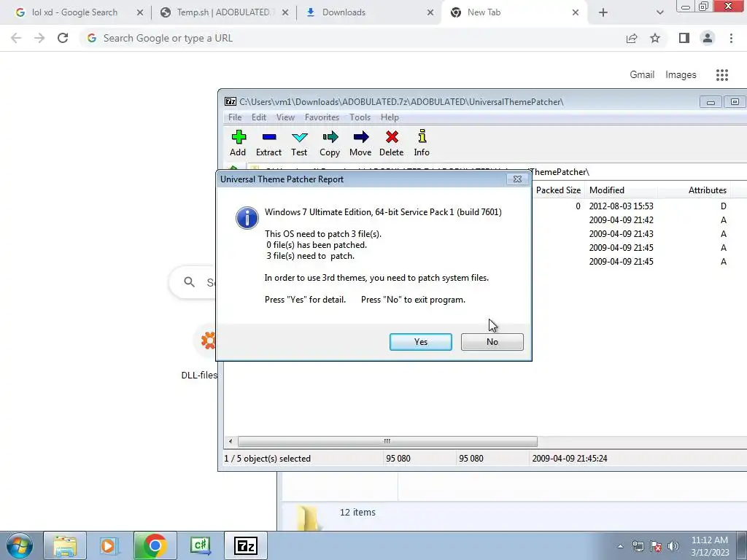Viewport: 747px width, 560px height.
Task: Bookmark this tab with the star icon
Action: click(655, 38)
